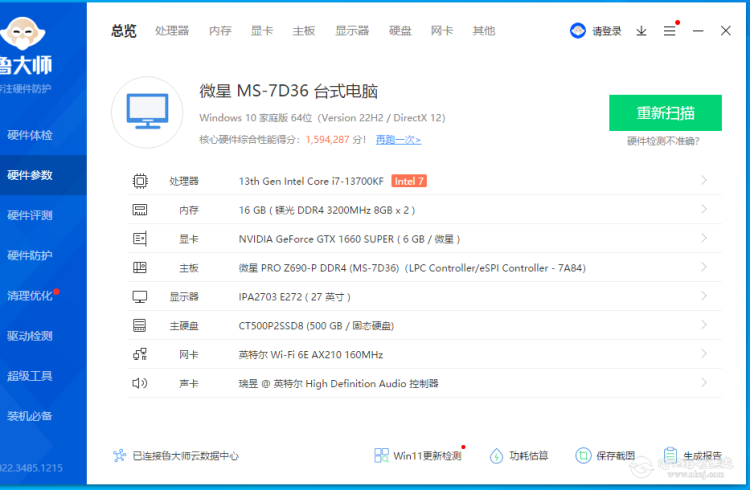The image size is (750, 490).
Task: Click the large desktop computer icon
Action: coord(147,112)
